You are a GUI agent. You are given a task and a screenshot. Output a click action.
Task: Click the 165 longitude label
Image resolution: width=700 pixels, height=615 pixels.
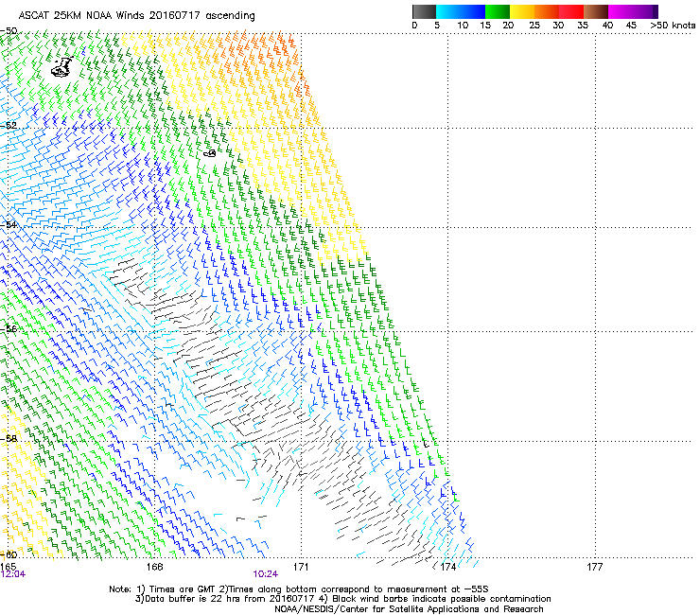pyautogui.click(x=8, y=567)
